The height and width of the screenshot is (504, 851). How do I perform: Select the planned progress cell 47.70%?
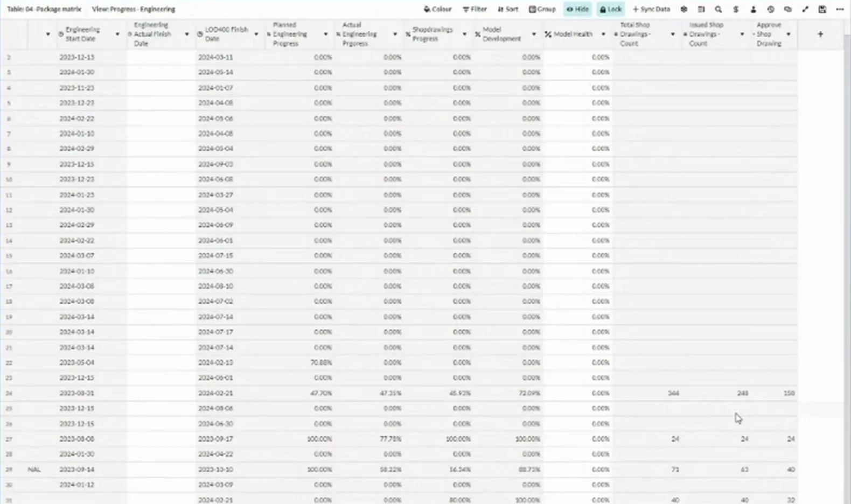(x=300, y=393)
